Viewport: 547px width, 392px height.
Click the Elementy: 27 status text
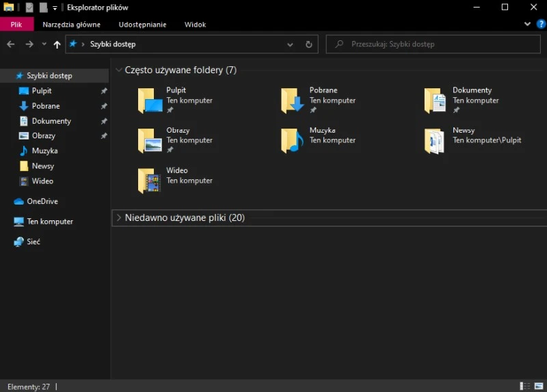pyautogui.click(x=29, y=387)
